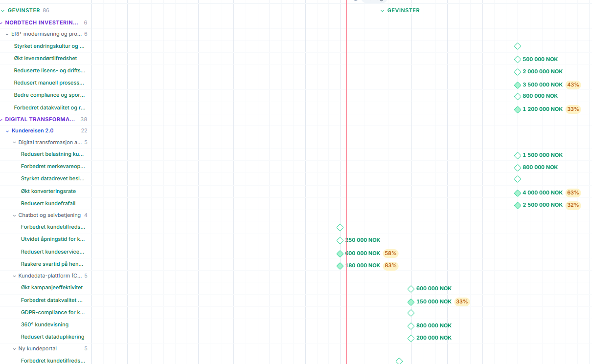Expand the Ny kundeportal group
592x364 pixels.
[x=14, y=349]
